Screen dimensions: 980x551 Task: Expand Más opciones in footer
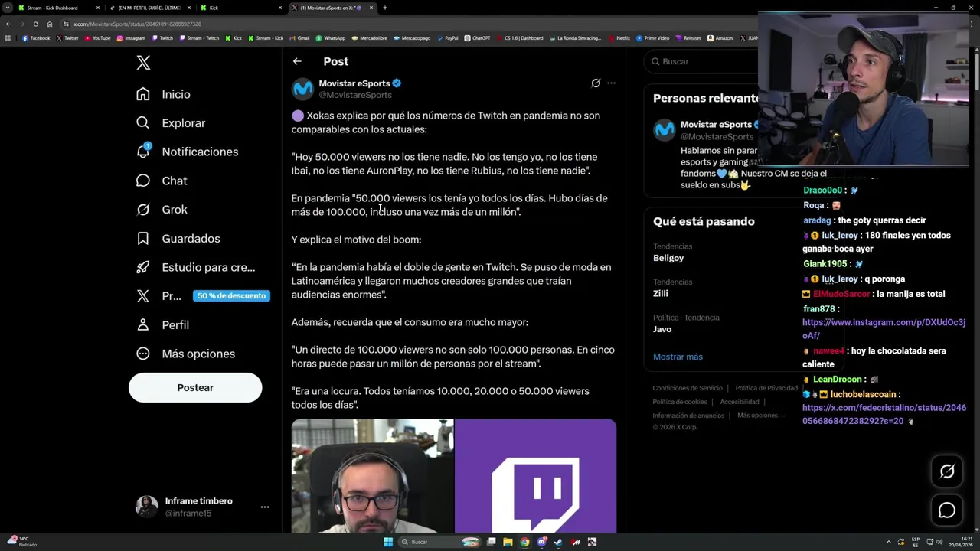tap(761, 416)
